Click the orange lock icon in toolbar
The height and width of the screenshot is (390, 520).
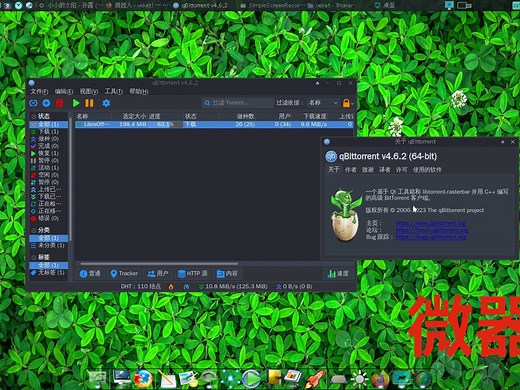(346, 103)
